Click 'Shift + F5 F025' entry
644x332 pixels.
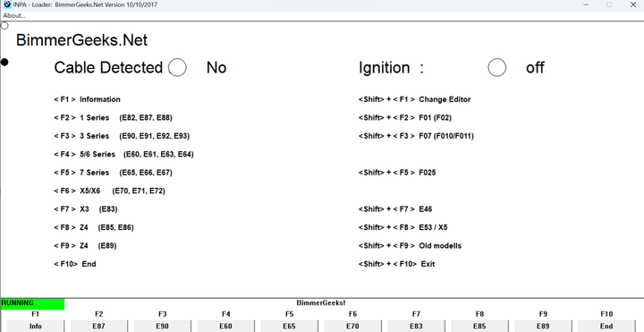tap(397, 173)
